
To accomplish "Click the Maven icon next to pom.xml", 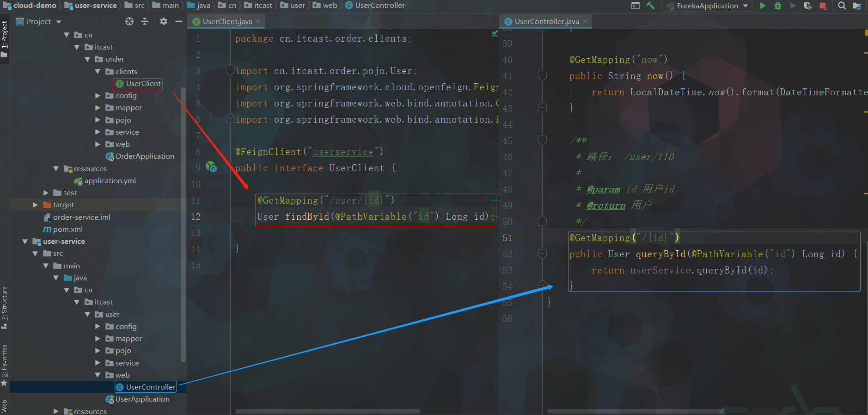I will point(47,229).
